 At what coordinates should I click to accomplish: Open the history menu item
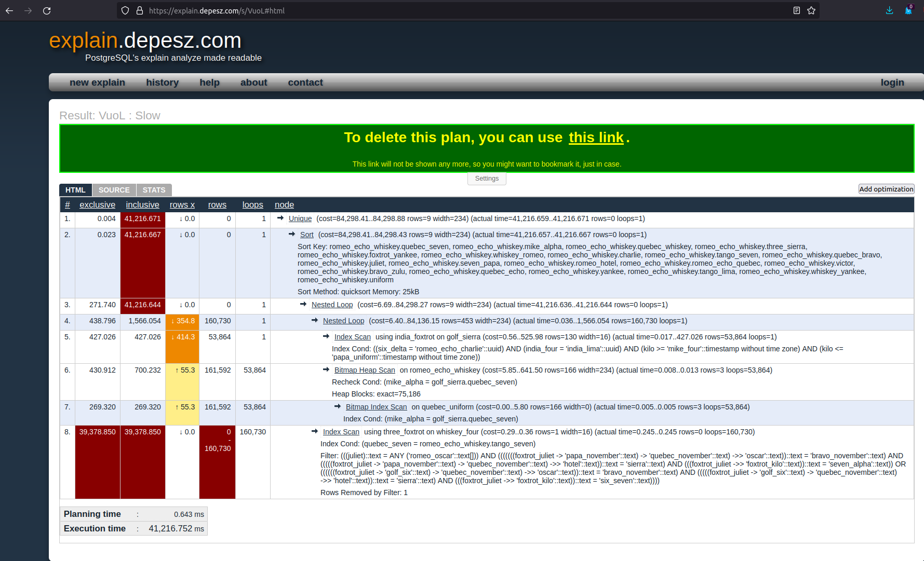point(162,83)
